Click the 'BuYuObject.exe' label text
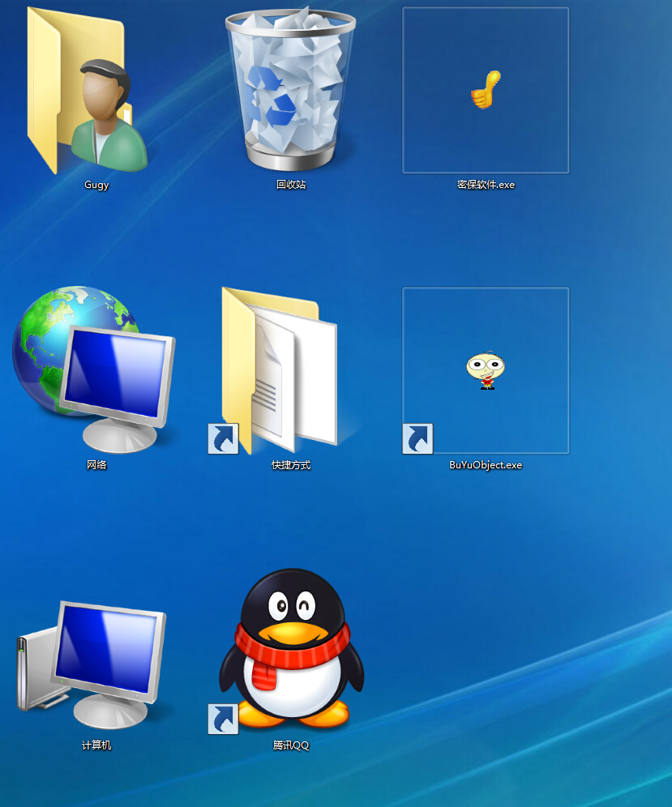The image size is (672, 807). pyautogui.click(x=486, y=465)
